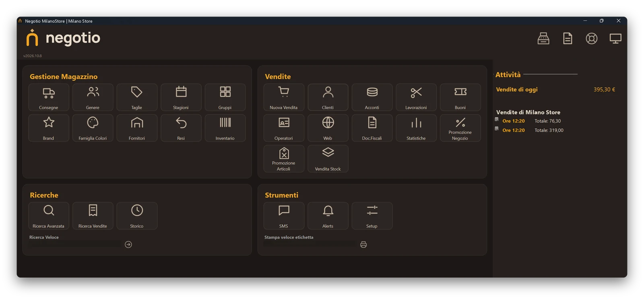Screen dimensions: 644x299
Task: Open Famiglia Colori palette tile
Action: [93, 128]
